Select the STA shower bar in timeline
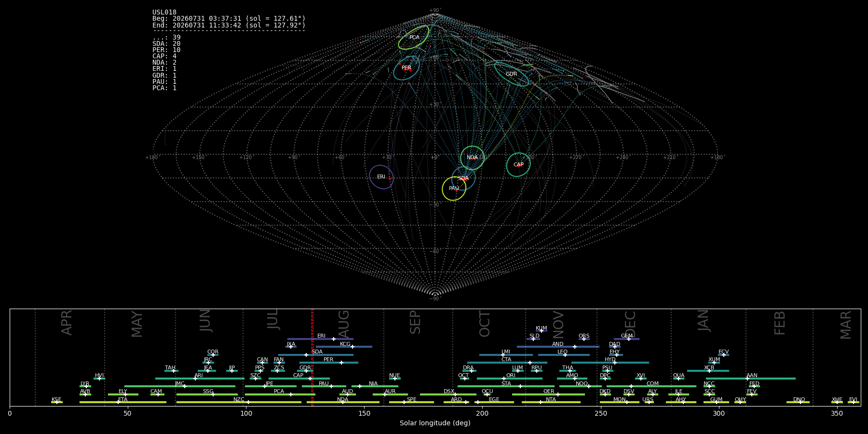The height and width of the screenshot is (434, 868). coord(506,386)
